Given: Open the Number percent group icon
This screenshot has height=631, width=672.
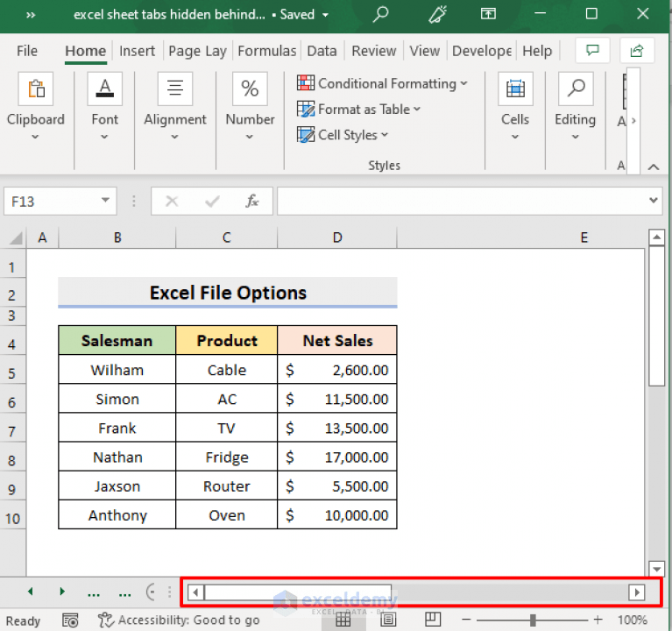Looking at the screenshot, I should click(x=250, y=89).
